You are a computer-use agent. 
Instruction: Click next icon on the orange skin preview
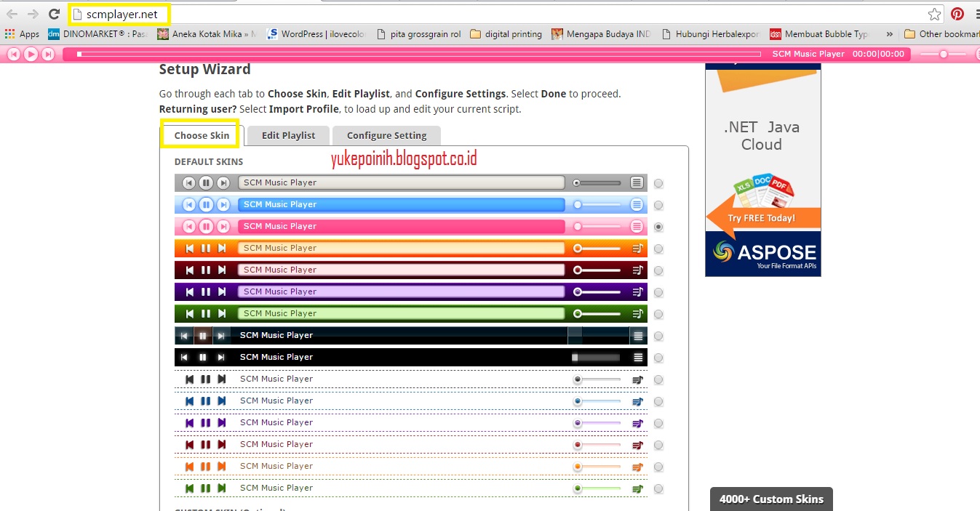(x=222, y=248)
